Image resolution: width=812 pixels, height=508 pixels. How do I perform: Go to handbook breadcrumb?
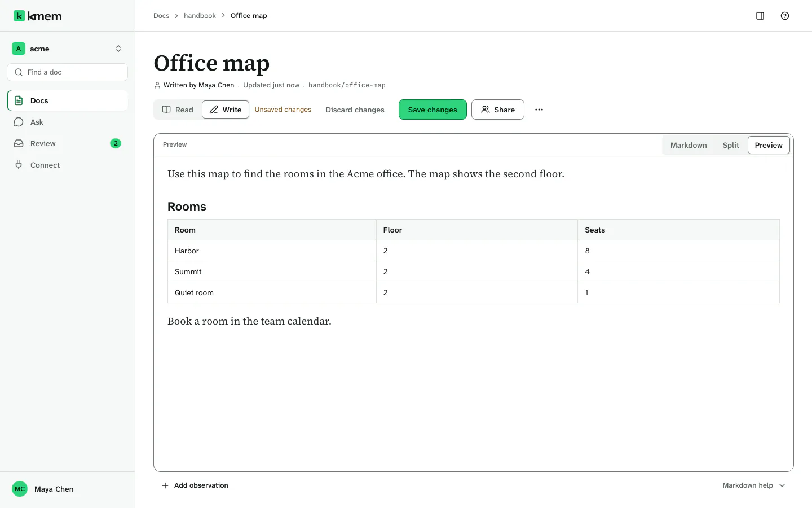200,16
